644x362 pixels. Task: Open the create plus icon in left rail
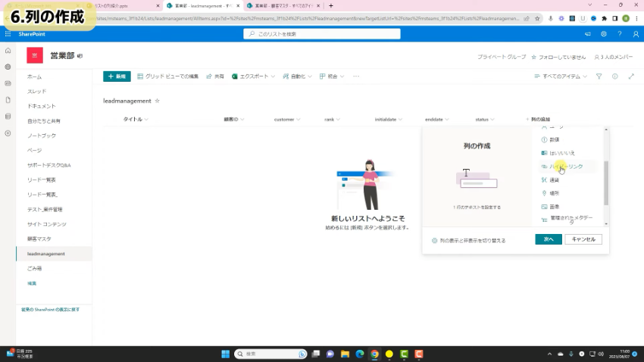(8, 133)
